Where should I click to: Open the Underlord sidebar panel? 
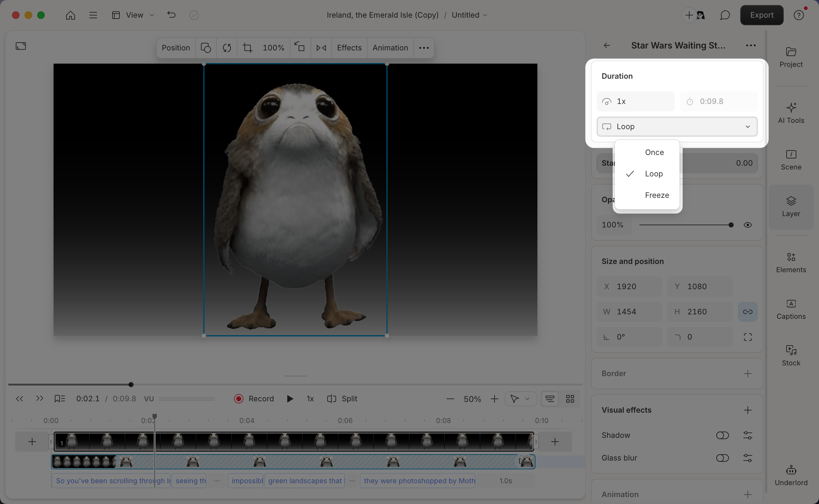coord(791,476)
